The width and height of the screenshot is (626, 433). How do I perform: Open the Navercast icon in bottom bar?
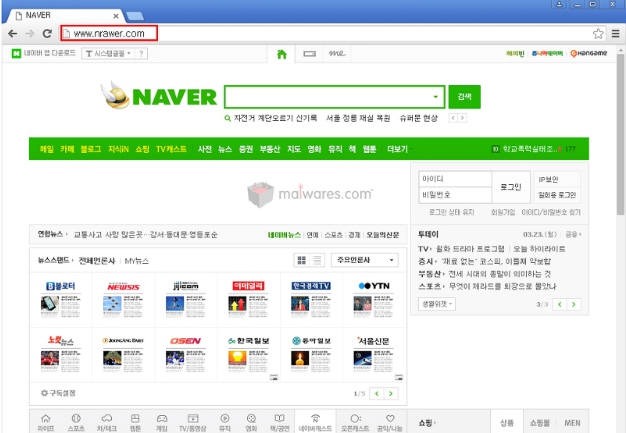[x=315, y=422]
